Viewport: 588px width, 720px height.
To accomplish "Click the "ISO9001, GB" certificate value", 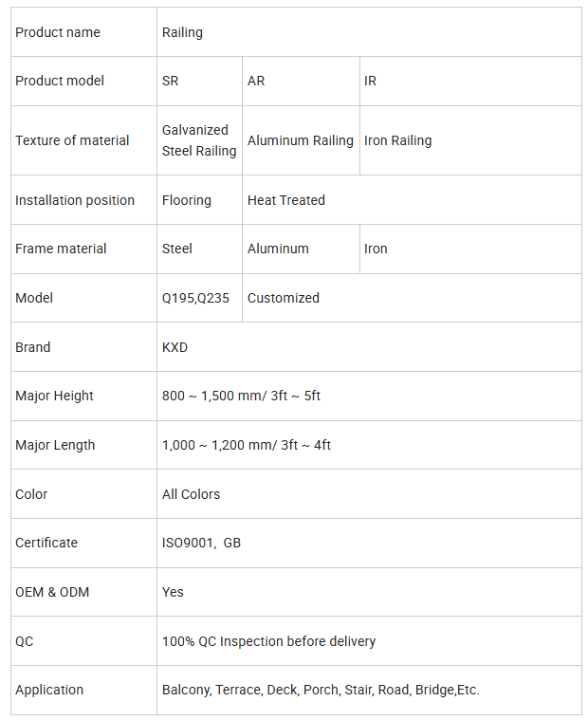I will point(201,543).
